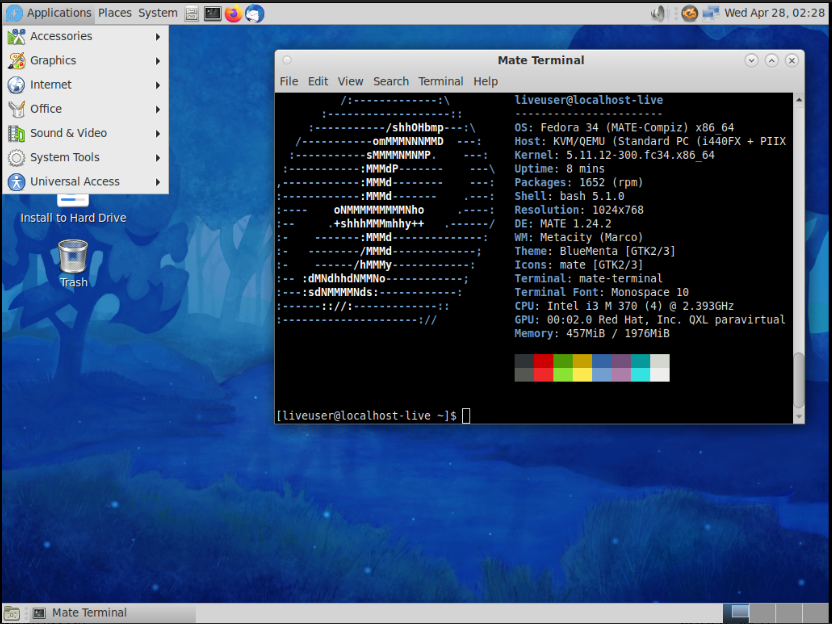832x624 pixels.
Task: Click the Kernel: 5.11.12-300.fc34.x86_64 line
Action: click(614, 155)
